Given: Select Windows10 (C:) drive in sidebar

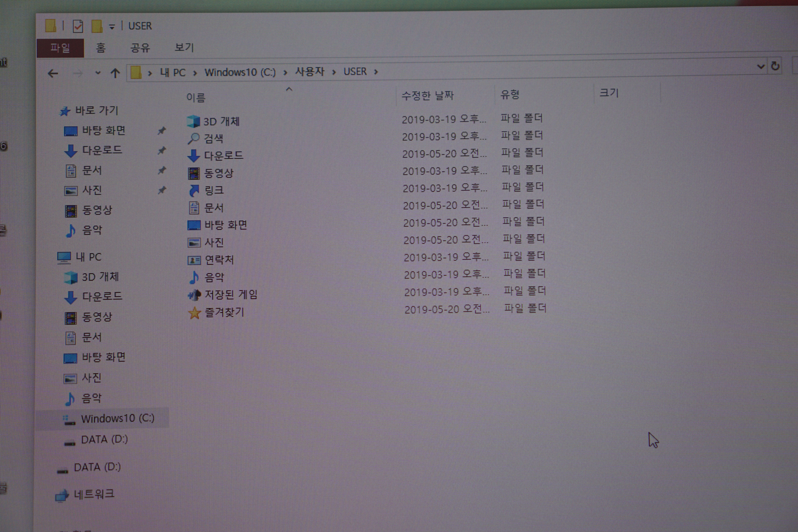Looking at the screenshot, I should (x=117, y=418).
